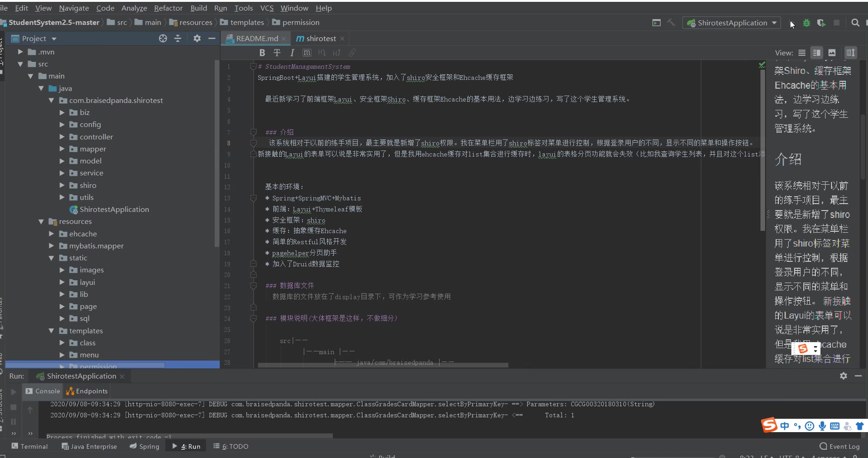This screenshot has width=868, height=458.
Task: Click 'templates' in breadcrumb path
Action: click(247, 22)
